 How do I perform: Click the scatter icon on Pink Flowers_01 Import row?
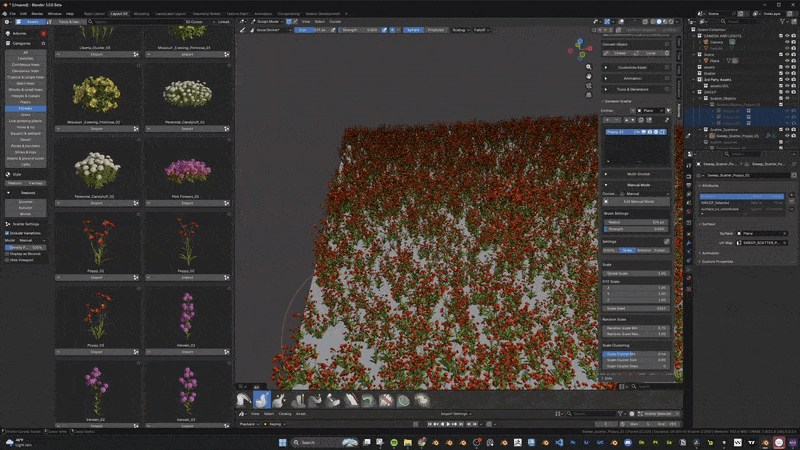tap(227, 203)
